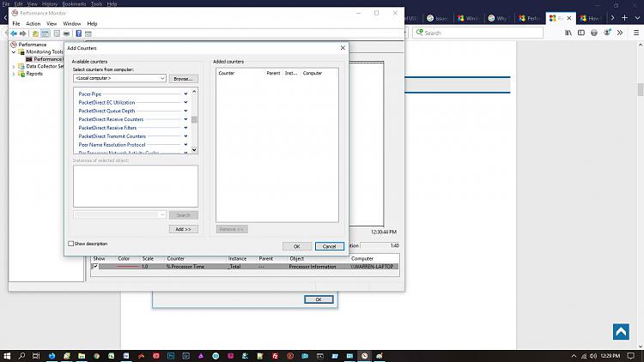This screenshot has height=362, width=644.
Task: Expand PacketDirect EC Utilization counters
Action: pyautogui.click(x=185, y=102)
